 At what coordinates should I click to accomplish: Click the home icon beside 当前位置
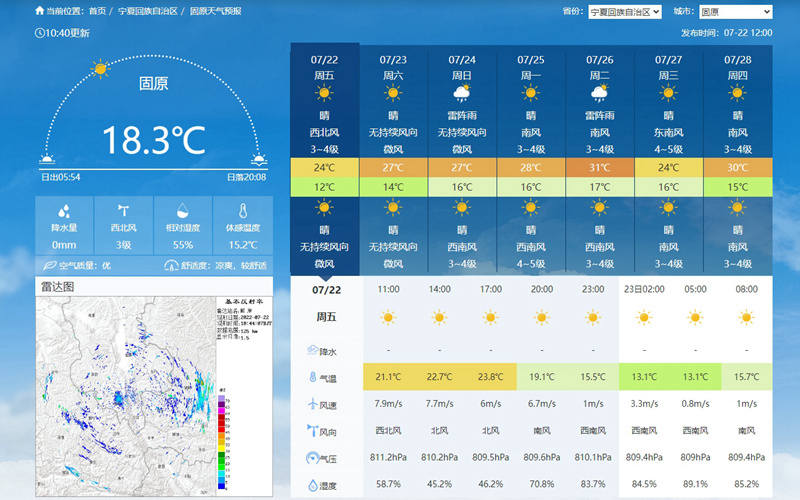click(39, 11)
